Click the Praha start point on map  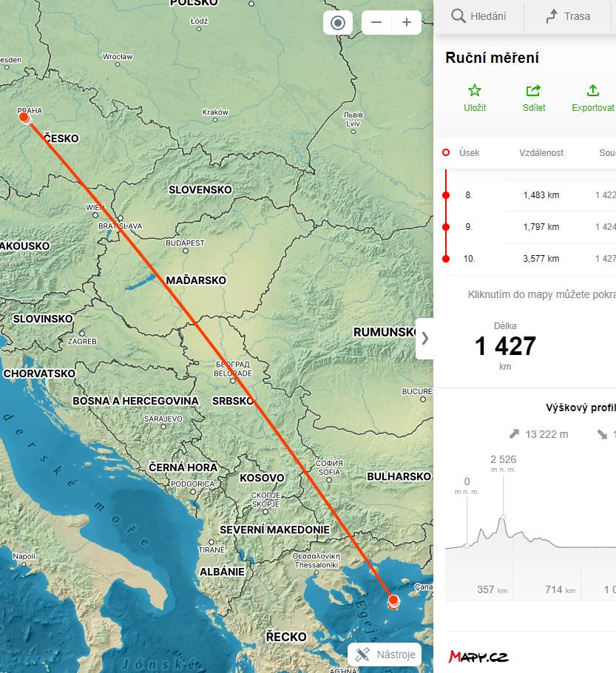24,118
